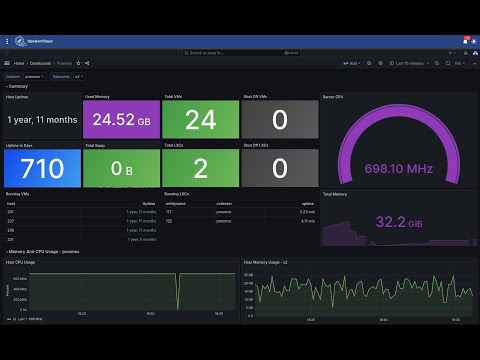Click the Host Memory Usage panel title

coord(265,262)
